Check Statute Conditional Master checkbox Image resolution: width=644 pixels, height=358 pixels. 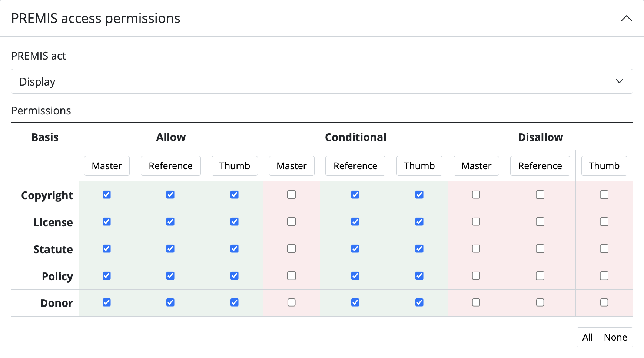click(x=292, y=249)
